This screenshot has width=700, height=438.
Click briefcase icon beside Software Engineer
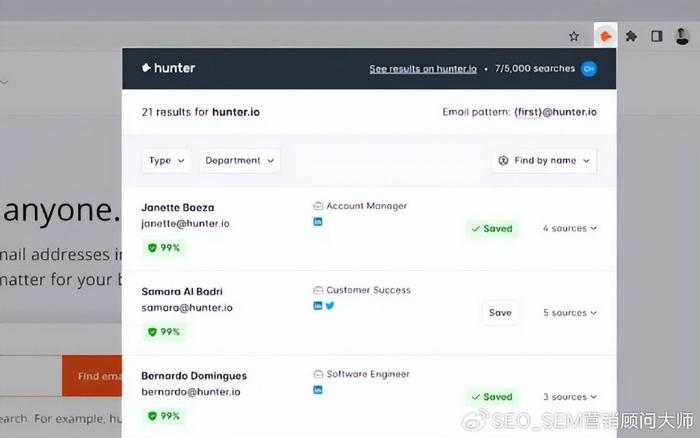pyautogui.click(x=318, y=374)
